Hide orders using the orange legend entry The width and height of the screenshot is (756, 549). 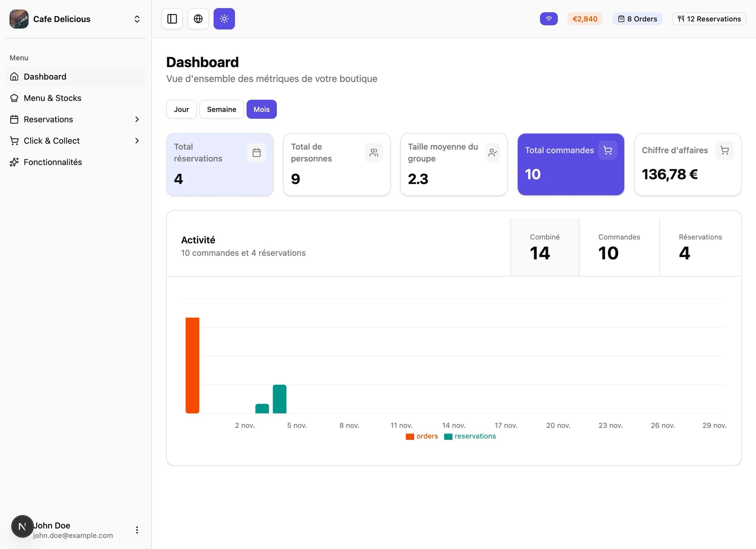[421, 436]
